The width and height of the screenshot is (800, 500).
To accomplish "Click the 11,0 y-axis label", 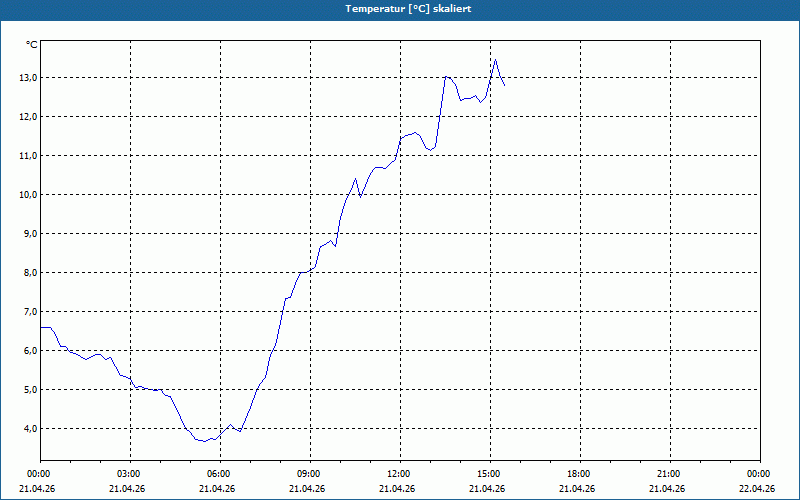I will click(x=29, y=156).
